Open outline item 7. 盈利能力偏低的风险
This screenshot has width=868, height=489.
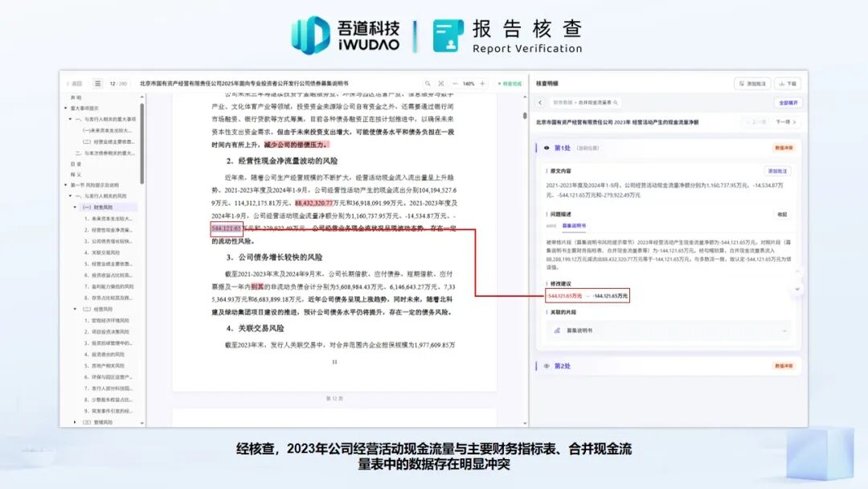point(108,286)
